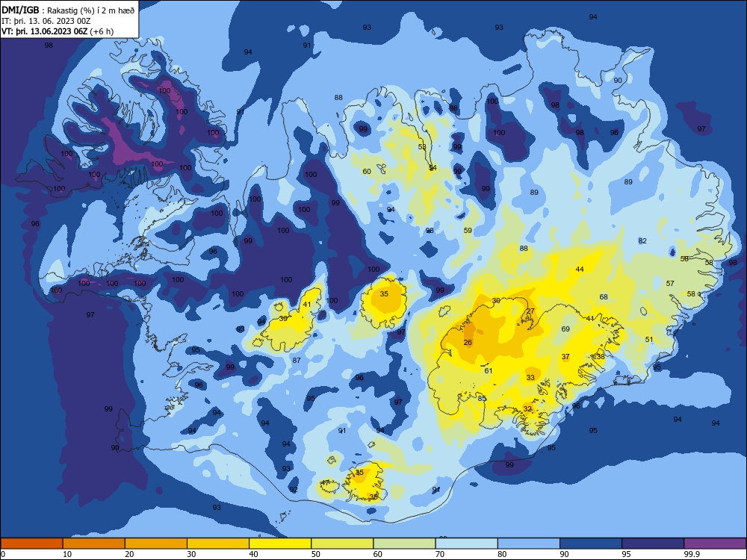Click the pale yellow 50–60 legend swatch
Screen dimensions: 747x560
tap(342, 544)
